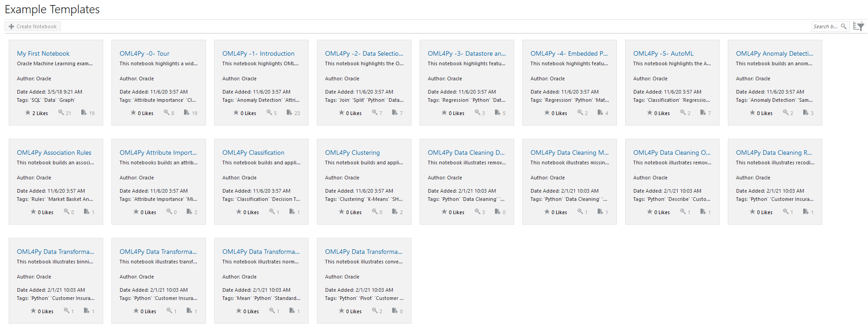Click copy-usage icon on OML4Py Attribute Importance card

(189, 211)
